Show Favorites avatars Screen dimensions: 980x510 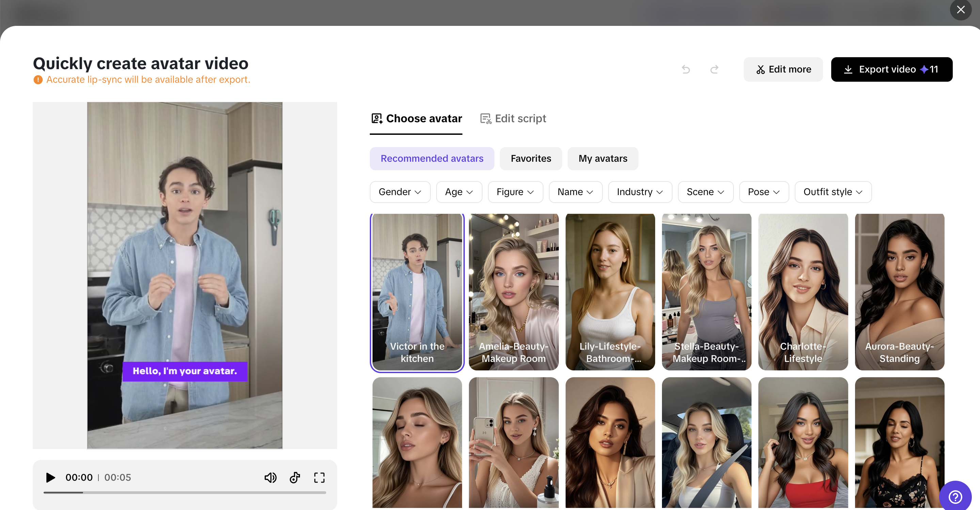tap(531, 159)
